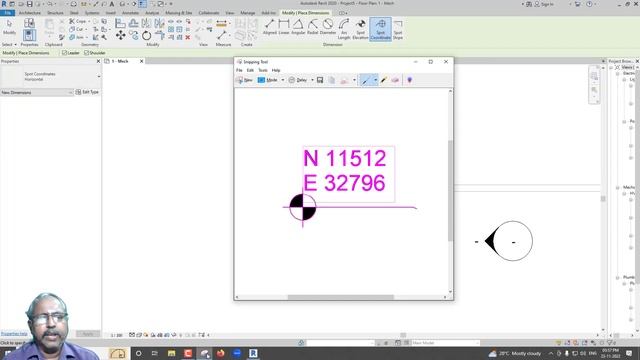The image size is (640, 360).
Task: Open the Edit menu in Snipping Tool
Action: coord(250,70)
